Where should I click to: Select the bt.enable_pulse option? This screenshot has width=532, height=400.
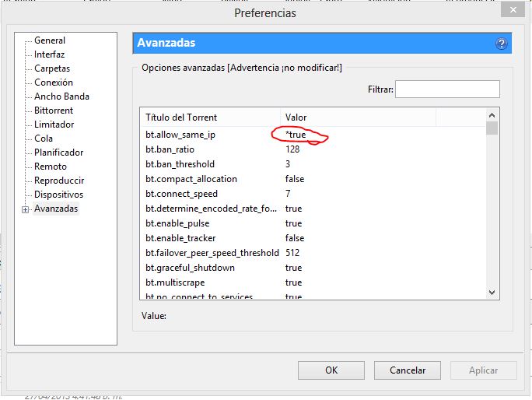(x=313, y=223)
